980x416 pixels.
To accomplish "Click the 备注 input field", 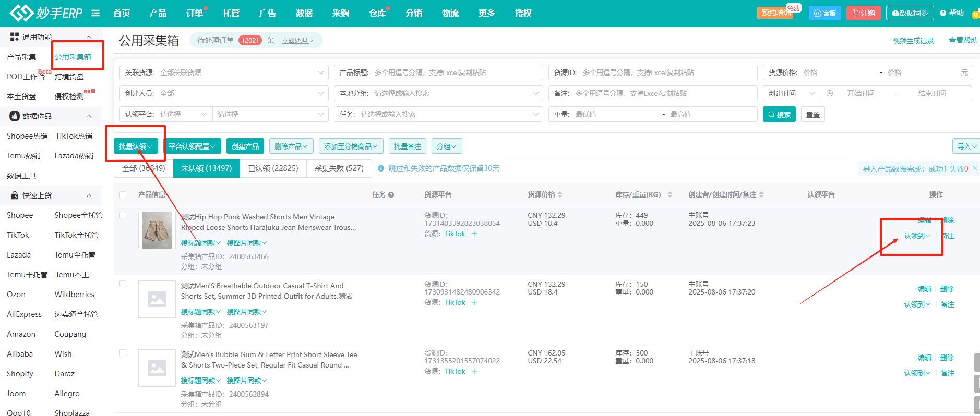I will click(653, 93).
